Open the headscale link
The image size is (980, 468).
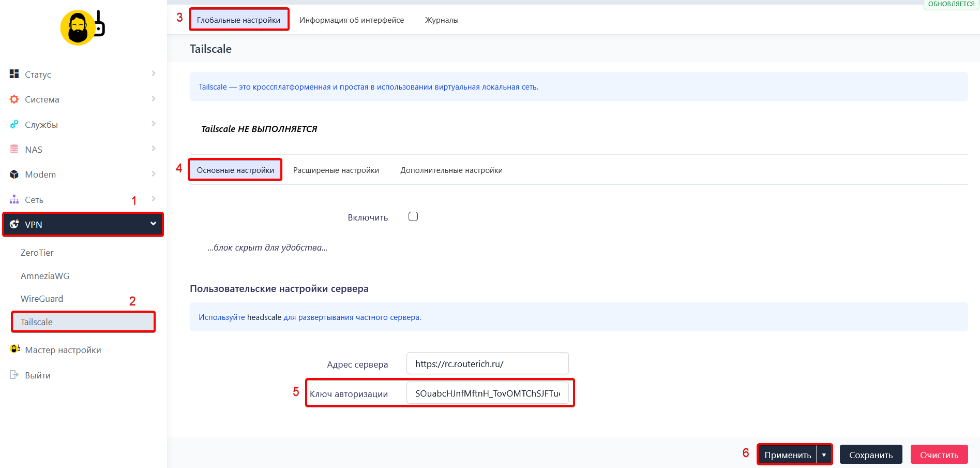pyautogui.click(x=264, y=317)
